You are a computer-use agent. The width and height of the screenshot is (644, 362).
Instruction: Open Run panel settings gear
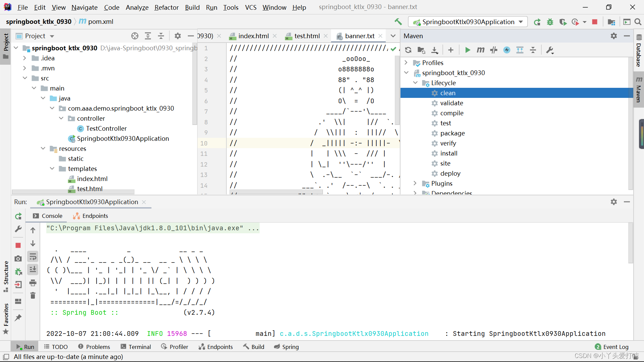614,202
